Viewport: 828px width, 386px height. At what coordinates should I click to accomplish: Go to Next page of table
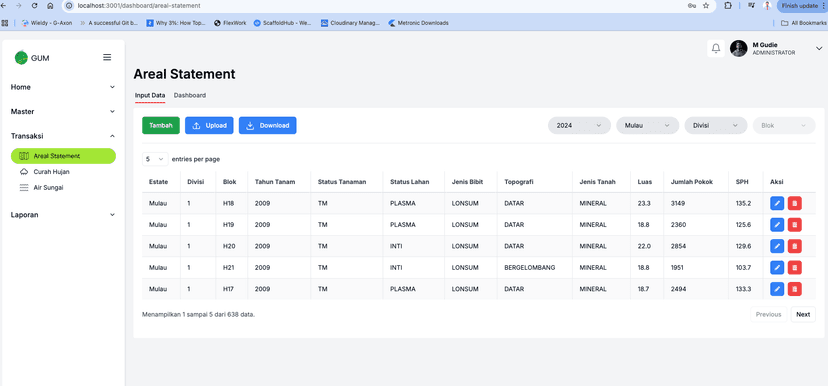coord(803,314)
